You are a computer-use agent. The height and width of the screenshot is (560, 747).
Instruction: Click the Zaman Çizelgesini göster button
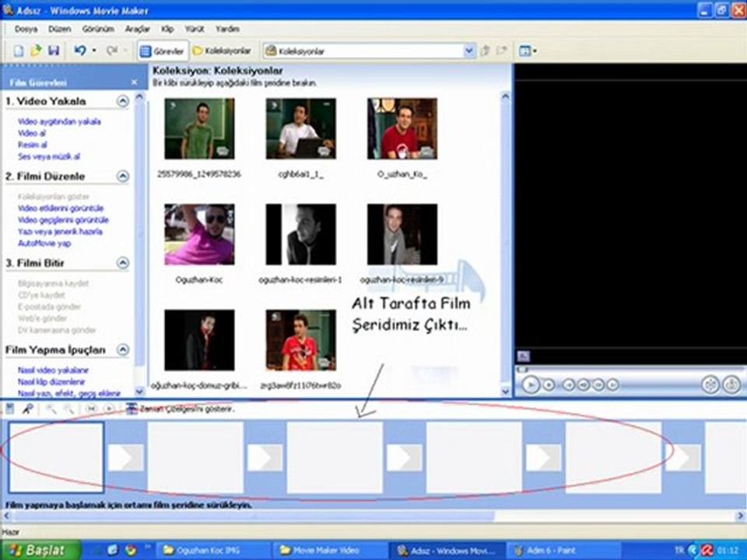point(181,408)
